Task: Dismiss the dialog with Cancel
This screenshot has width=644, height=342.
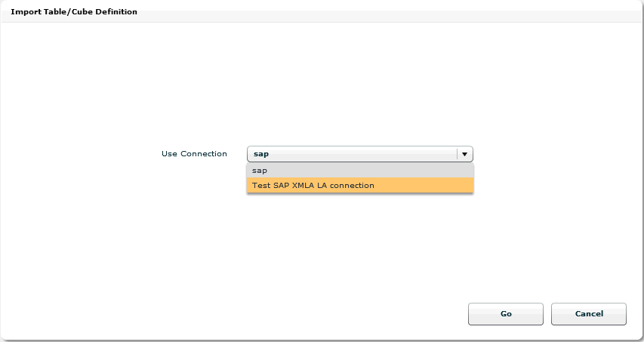Action: pyautogui.click(x=589, y=313)
